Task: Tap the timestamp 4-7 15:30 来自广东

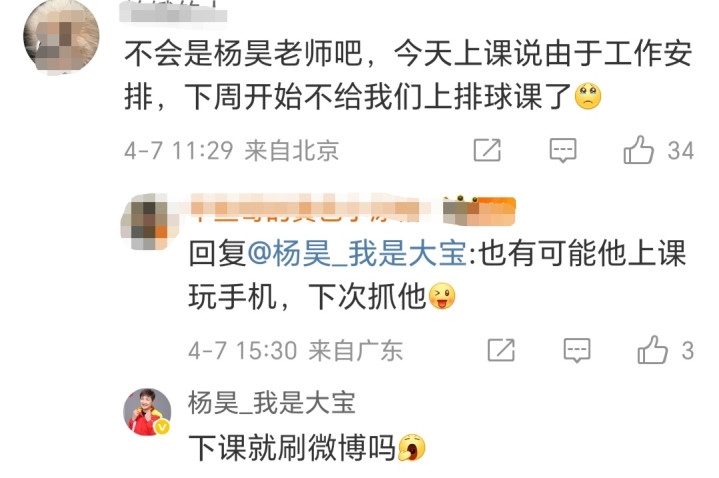Action: [295, 350]
